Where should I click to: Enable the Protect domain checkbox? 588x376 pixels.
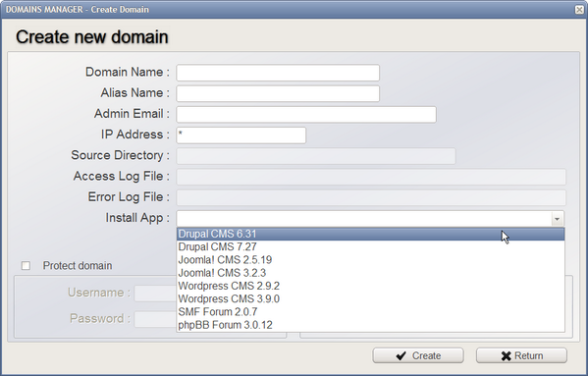[26, 266]
